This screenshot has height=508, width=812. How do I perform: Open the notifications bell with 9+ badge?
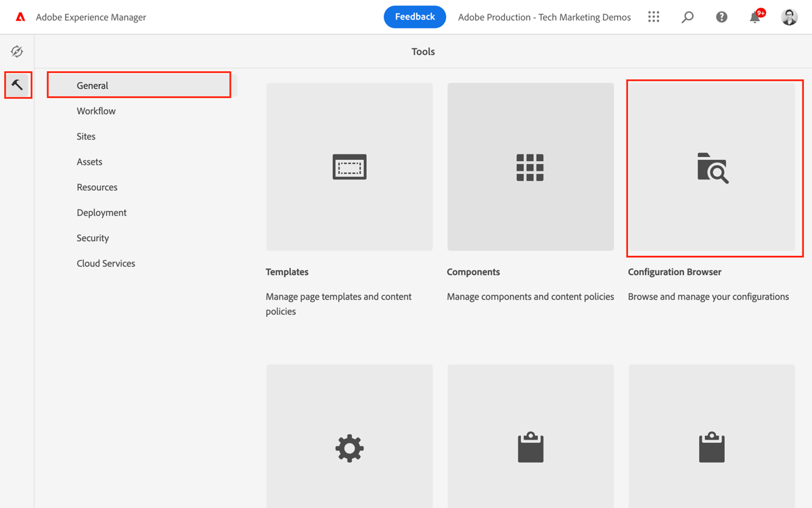pos(754,17)
